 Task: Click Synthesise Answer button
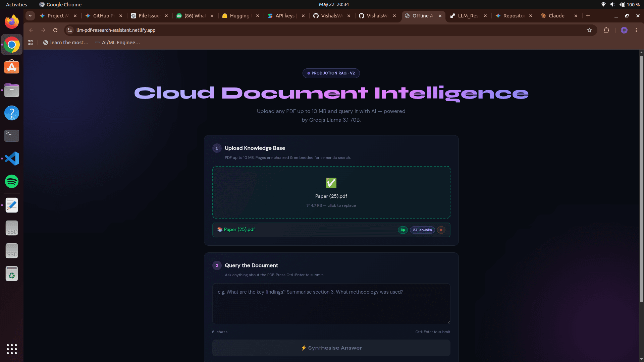331,348
